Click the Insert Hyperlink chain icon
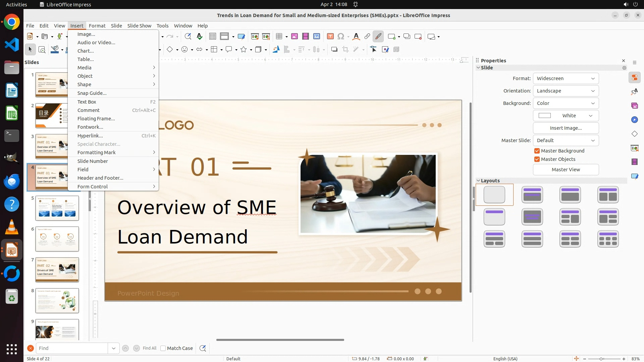 point(367,37)
